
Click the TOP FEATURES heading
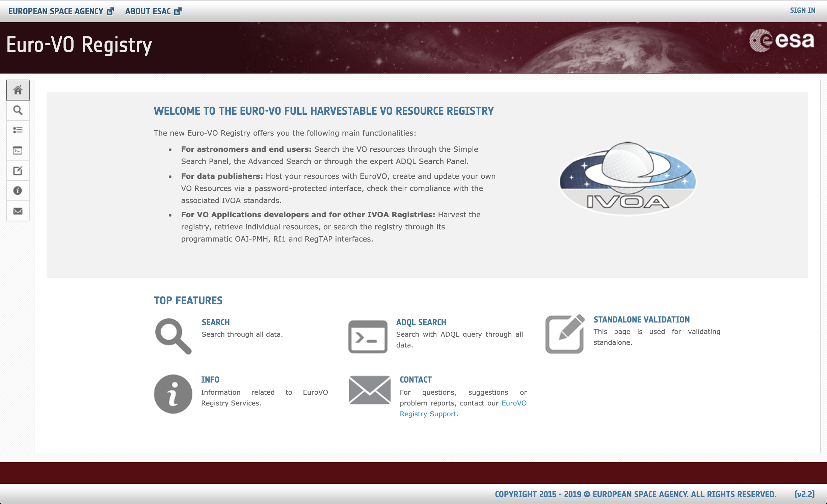(x=188, y=301)
